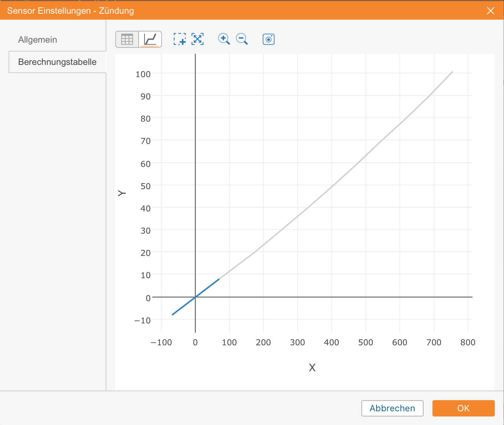Click the −10 tick label on Y axis

click(x=143, y=320)
